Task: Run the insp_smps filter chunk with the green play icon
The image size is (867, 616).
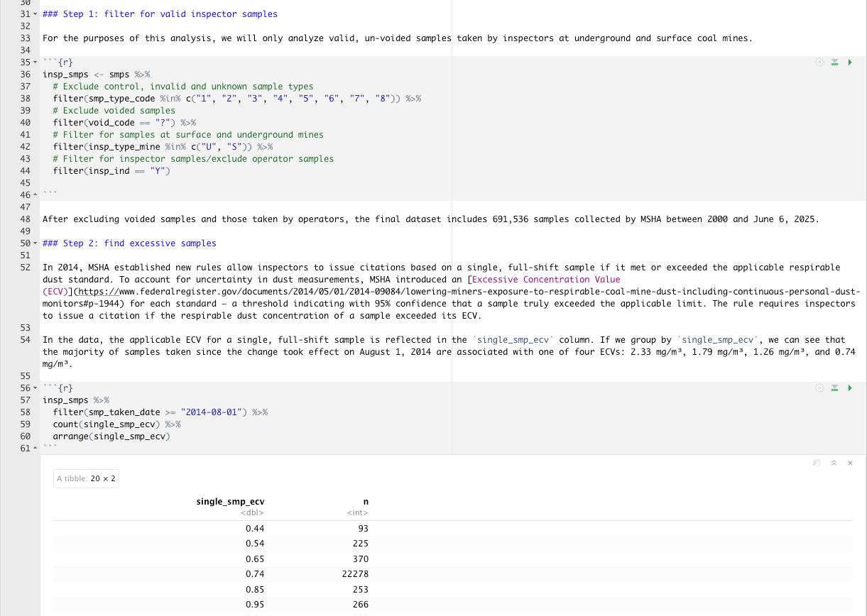Action: pyautogui.click(x=850, y=62)
